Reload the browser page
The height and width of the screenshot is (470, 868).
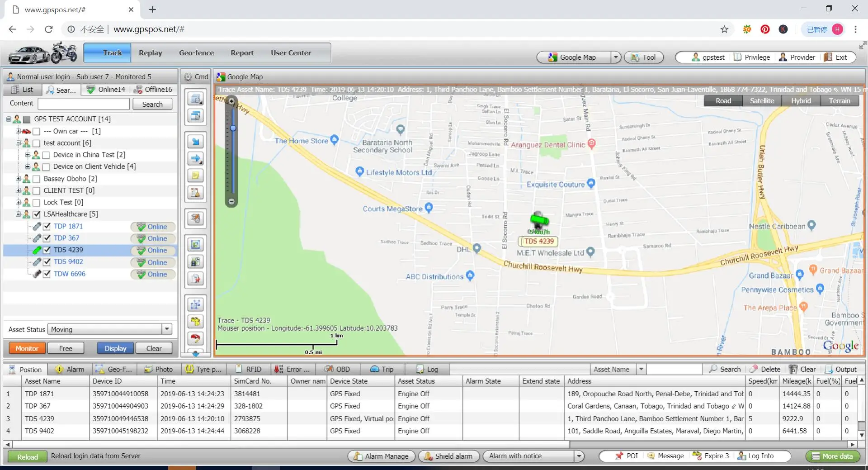tap(49, 29)
